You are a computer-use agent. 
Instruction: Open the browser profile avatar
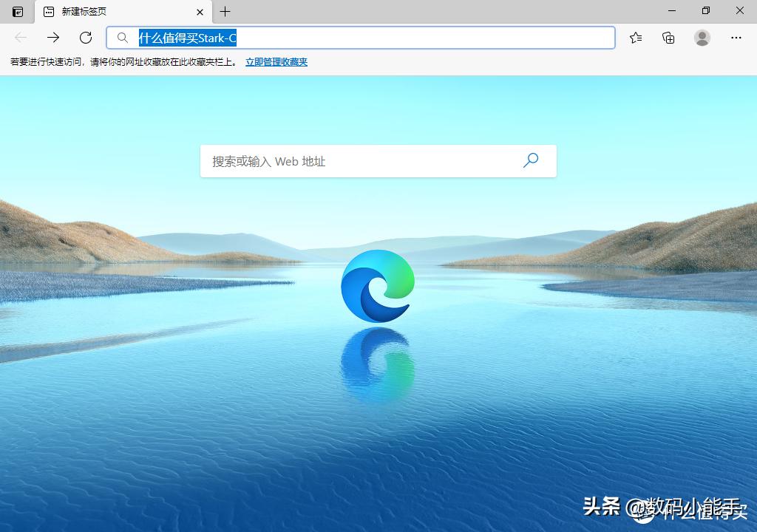(x=701, y=37)
